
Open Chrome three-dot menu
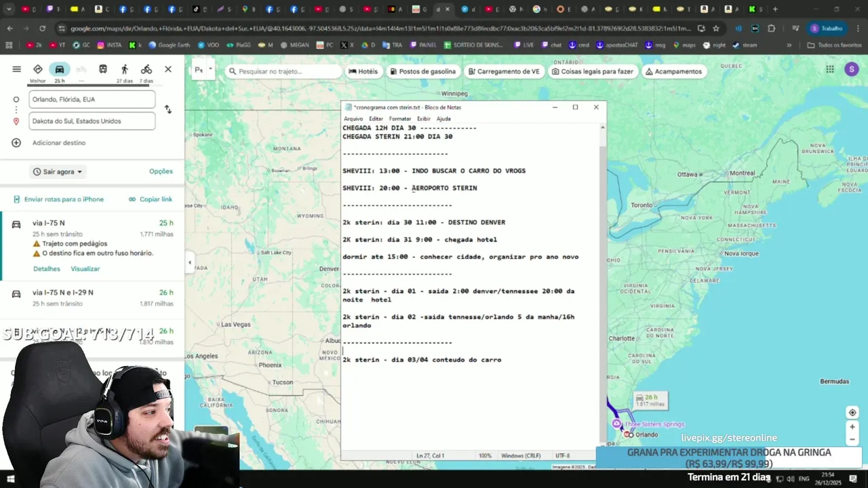tap(857, 28)
